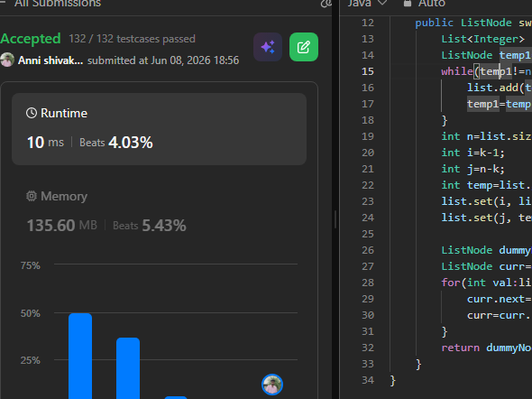Open the Java language dropdown
The width and height of the screenshot is (532, 399).
367,4
